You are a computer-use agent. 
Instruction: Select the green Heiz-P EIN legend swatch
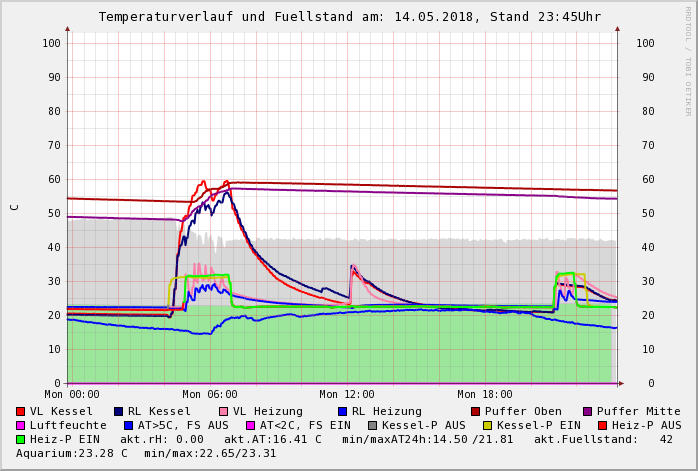coord(21,439)
